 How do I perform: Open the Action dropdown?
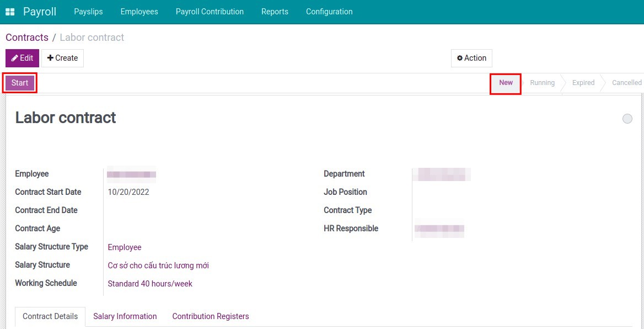tap(471, 58)
